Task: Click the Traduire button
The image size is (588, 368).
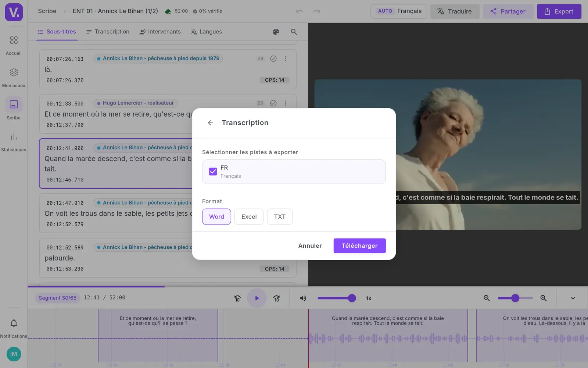Action: pyautogui.click(x=455, y=11)
